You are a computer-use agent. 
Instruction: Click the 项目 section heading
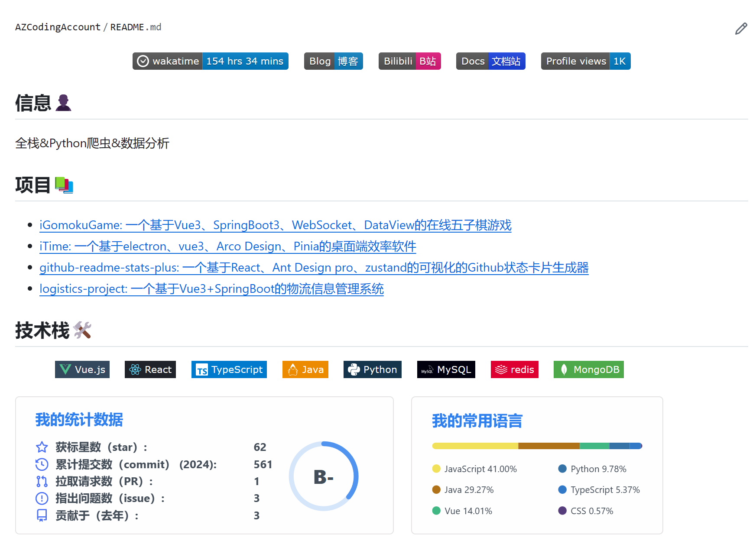33,185
